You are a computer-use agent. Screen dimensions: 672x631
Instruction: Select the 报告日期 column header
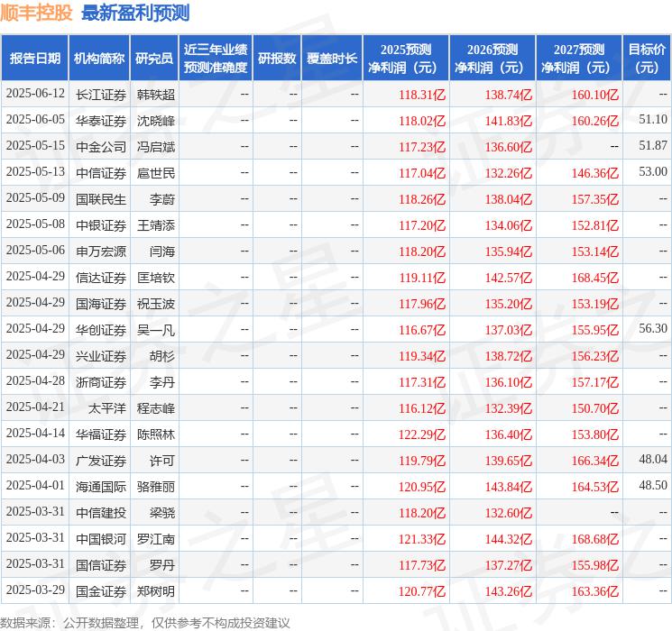pyautogui.click(x=34, y=59)
